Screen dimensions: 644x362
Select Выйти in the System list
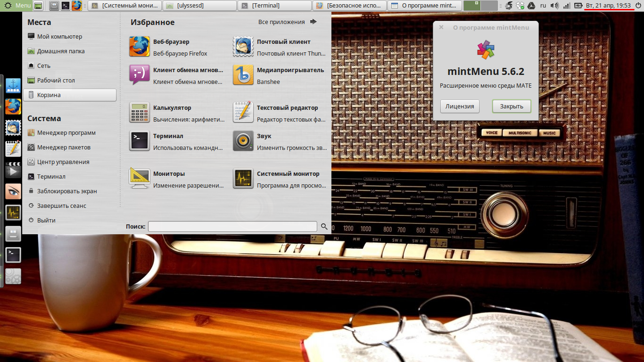pos(70,220)
